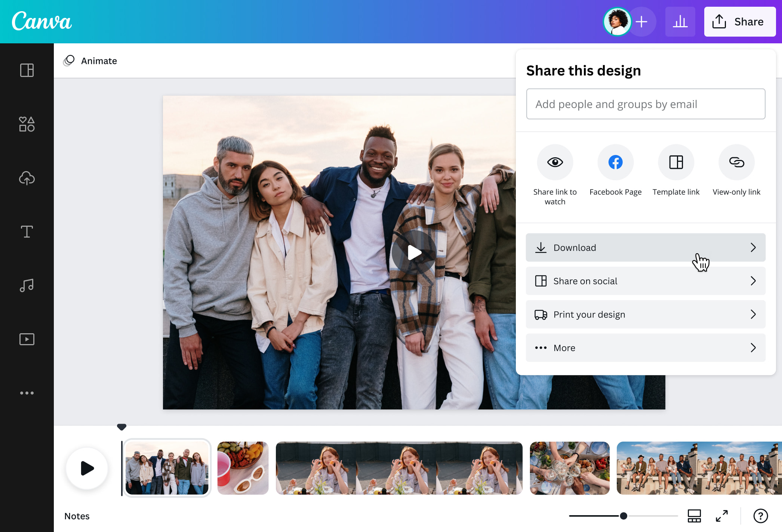782x532 pixels.
Task: Adjust the timeline zoom slider
Action: [623, 516]
